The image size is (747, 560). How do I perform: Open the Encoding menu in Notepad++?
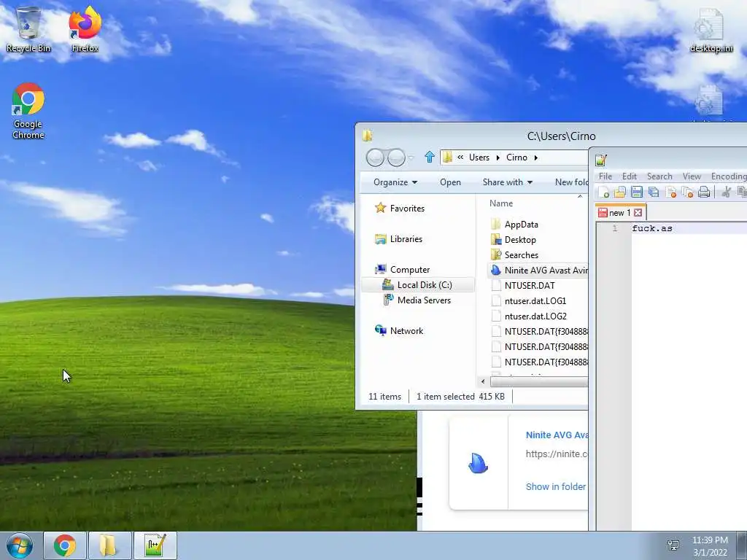729,176
